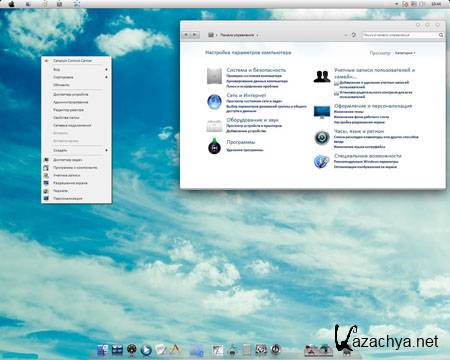Select Сетевые подключения menu entry
This screenshot has width=450, height=360.
pyautogui.click(x=76, y=125)
